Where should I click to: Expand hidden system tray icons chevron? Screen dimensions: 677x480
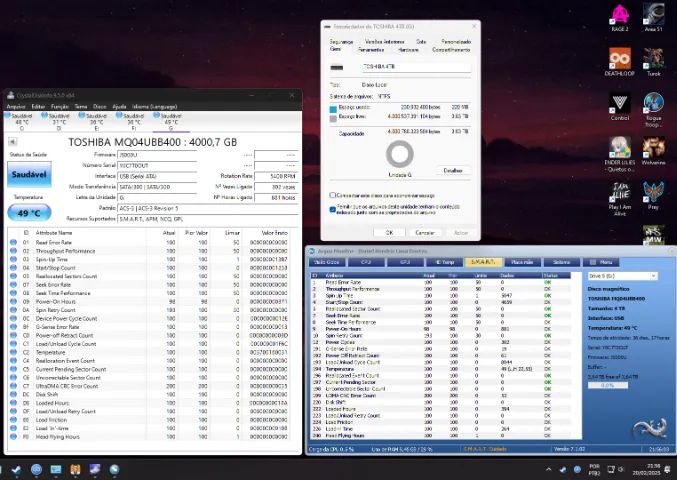(548, 470)
